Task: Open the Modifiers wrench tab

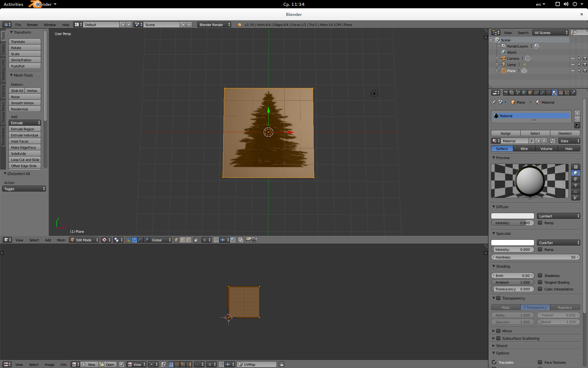Action: [542, 93]
